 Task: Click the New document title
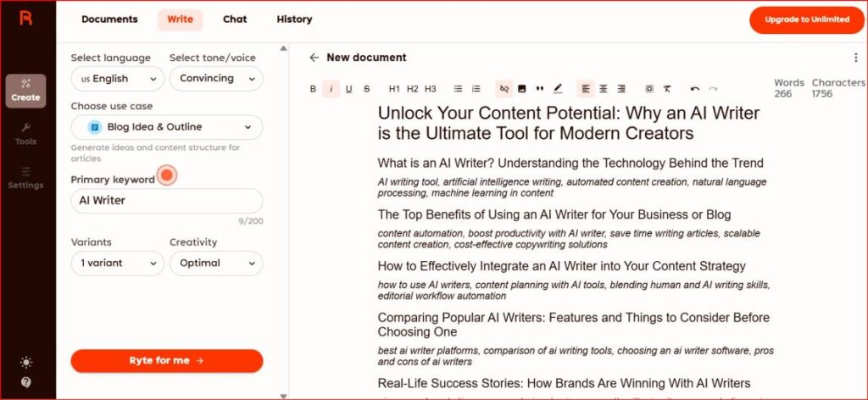pos(366,58)
